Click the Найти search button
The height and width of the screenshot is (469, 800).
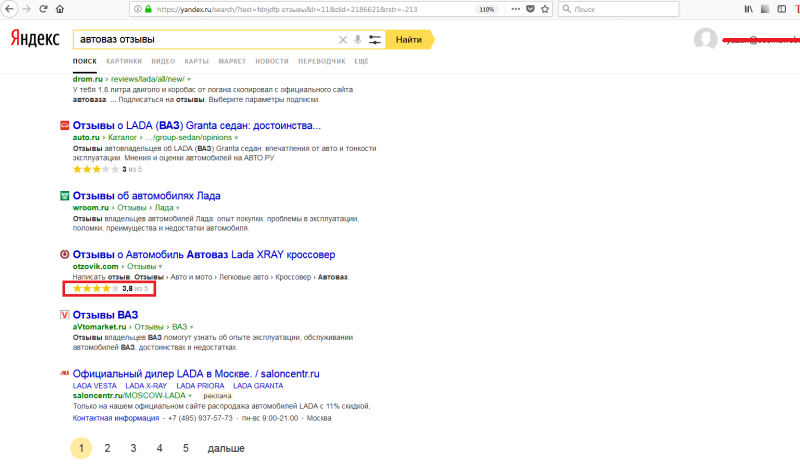point(409,39)
